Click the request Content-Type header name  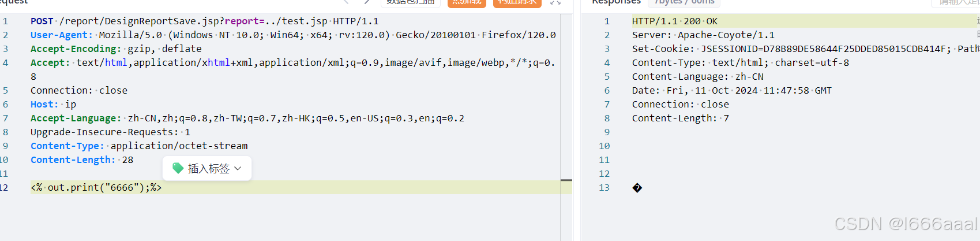[x=67, y=146]
